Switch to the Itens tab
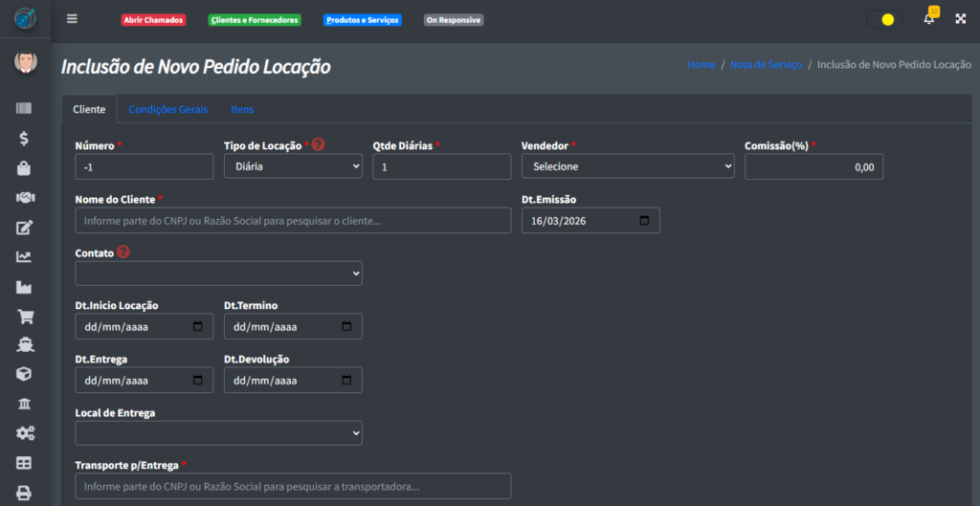 (242, 109)
